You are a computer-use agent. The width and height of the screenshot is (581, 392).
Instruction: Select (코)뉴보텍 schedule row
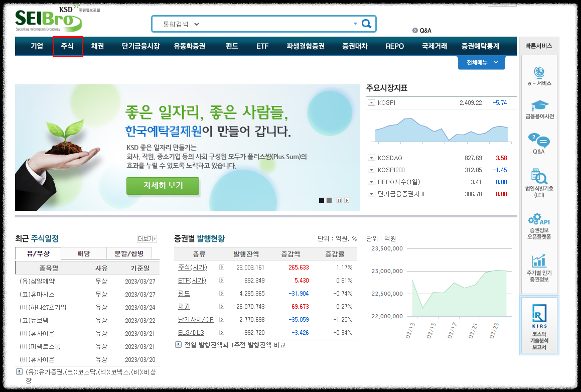pos(87,320)
